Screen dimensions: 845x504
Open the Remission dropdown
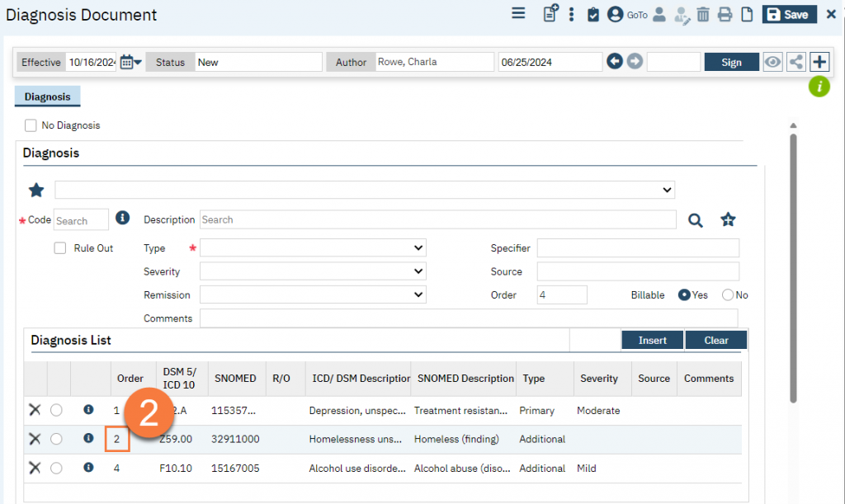[x=313, y=294]
